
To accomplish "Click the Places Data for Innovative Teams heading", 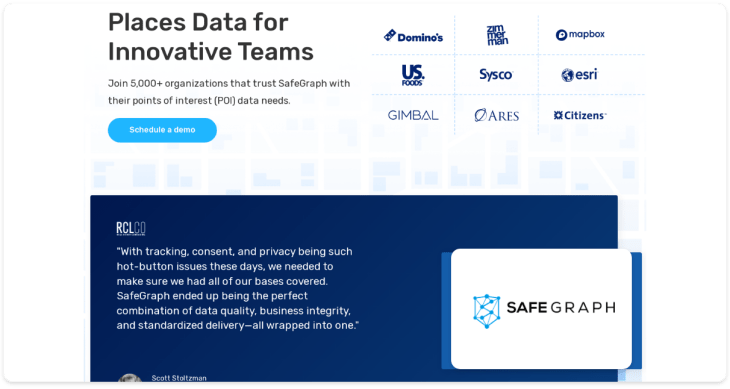I will [x=210, y=37].
